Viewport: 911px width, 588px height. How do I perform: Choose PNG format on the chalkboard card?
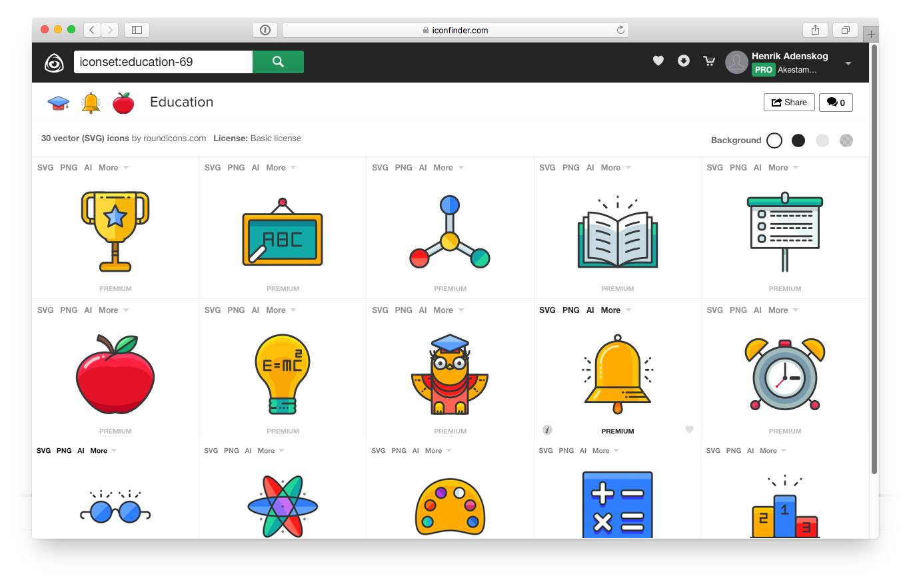tap(236, 168)
